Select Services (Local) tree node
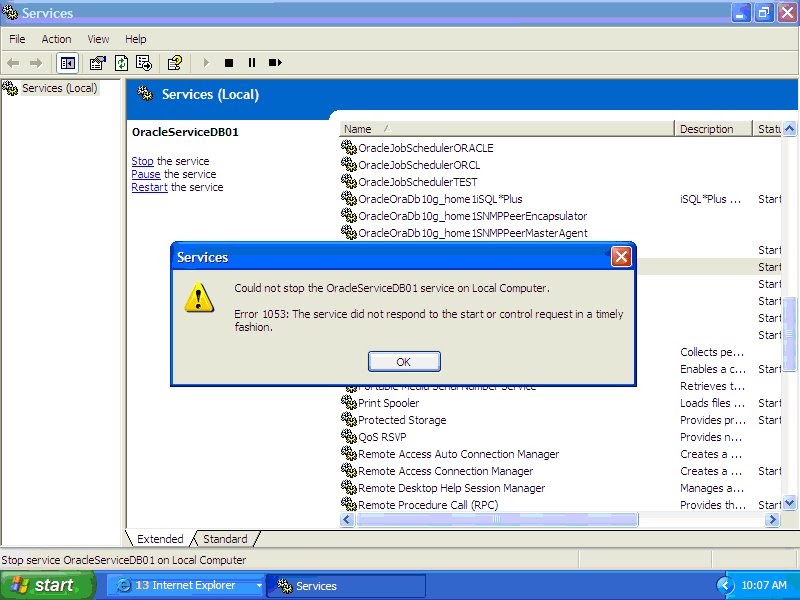 [x=60, y=88]
